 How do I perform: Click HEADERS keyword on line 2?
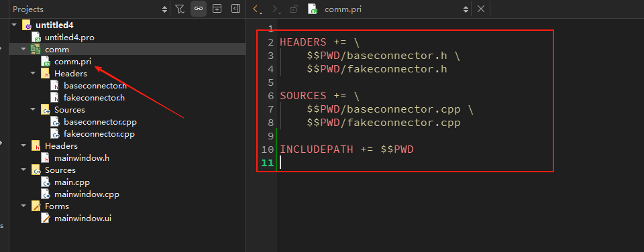[x=303, y=42]
